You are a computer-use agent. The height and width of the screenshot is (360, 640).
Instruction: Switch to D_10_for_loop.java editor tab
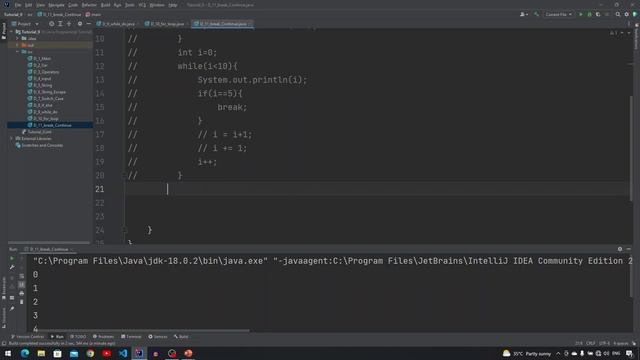point(167,24)
